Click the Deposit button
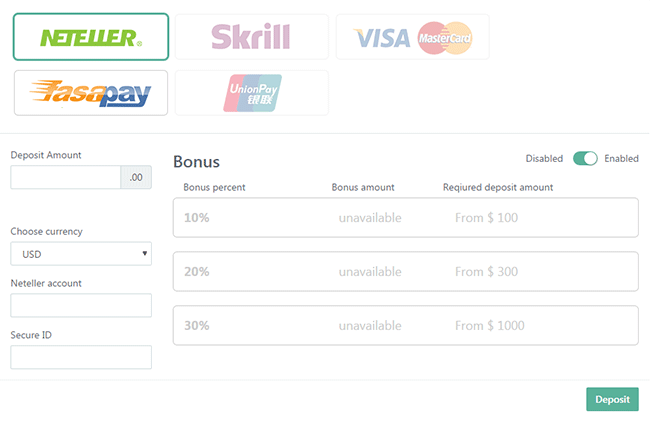 [x=612, y=399]
